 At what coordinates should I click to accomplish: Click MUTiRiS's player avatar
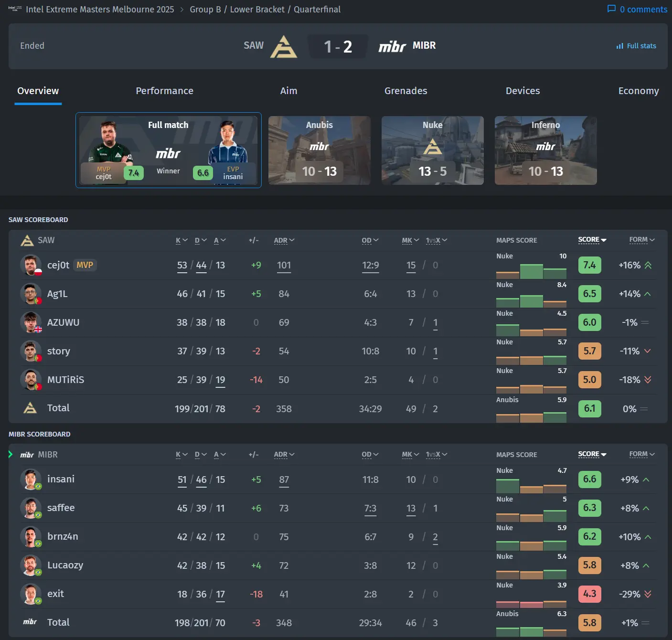[x=31, y=380]
